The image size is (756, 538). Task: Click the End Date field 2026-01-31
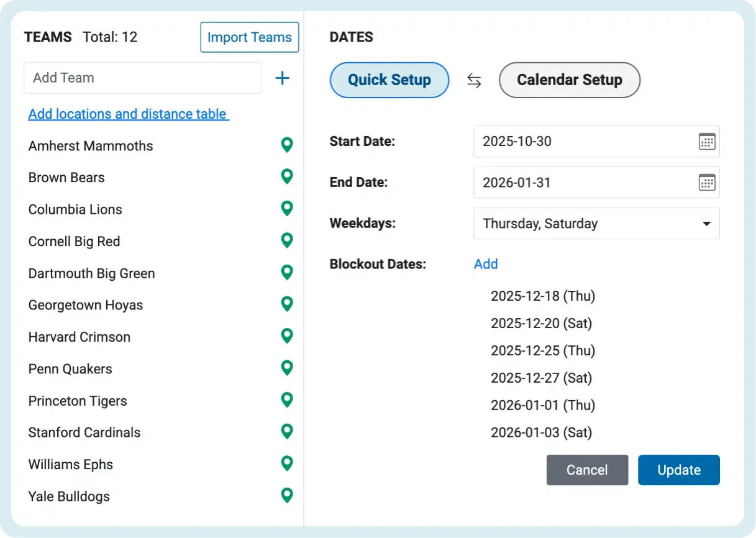click(x=596, y=183)
